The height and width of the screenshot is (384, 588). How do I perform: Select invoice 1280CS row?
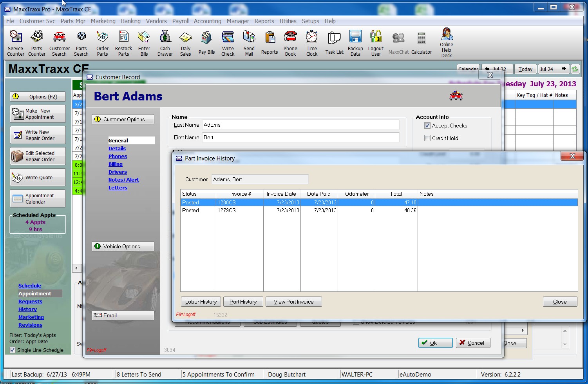(379, 202)
